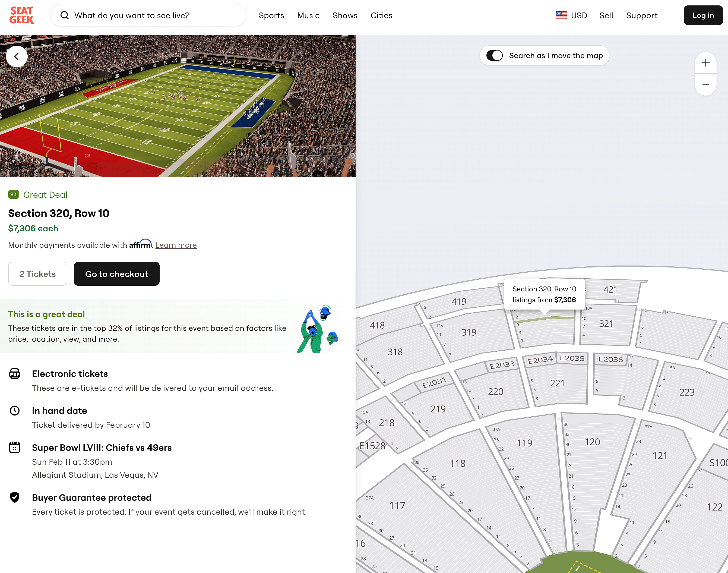The width and height of the screenshot is (728, 573).
Task: Click the Buyer Guarantee shield icon
Action: click(15, 498)
